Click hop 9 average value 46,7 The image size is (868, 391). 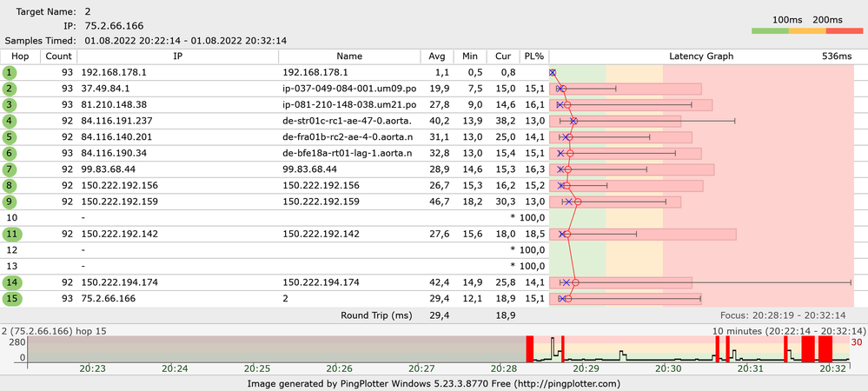point(441,202)
